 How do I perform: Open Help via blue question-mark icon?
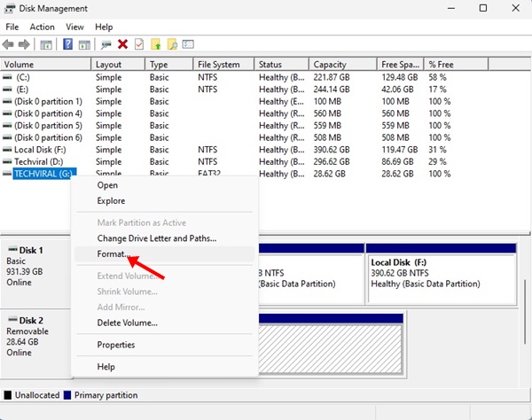[x=67, y=44]
